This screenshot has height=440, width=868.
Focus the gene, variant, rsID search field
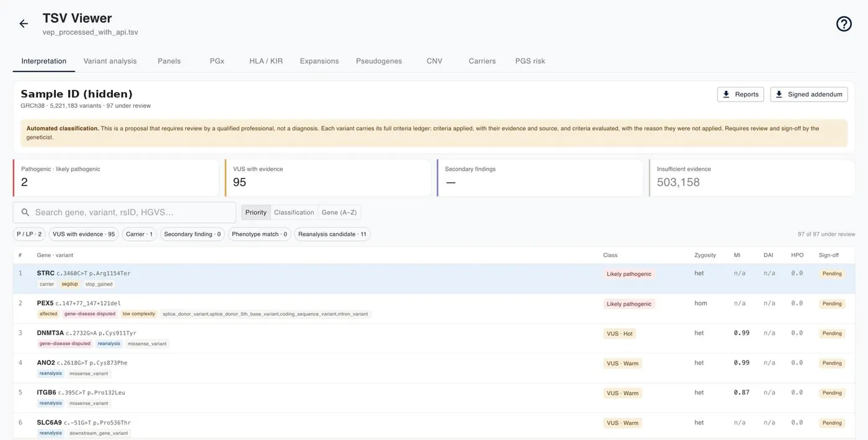125,213
